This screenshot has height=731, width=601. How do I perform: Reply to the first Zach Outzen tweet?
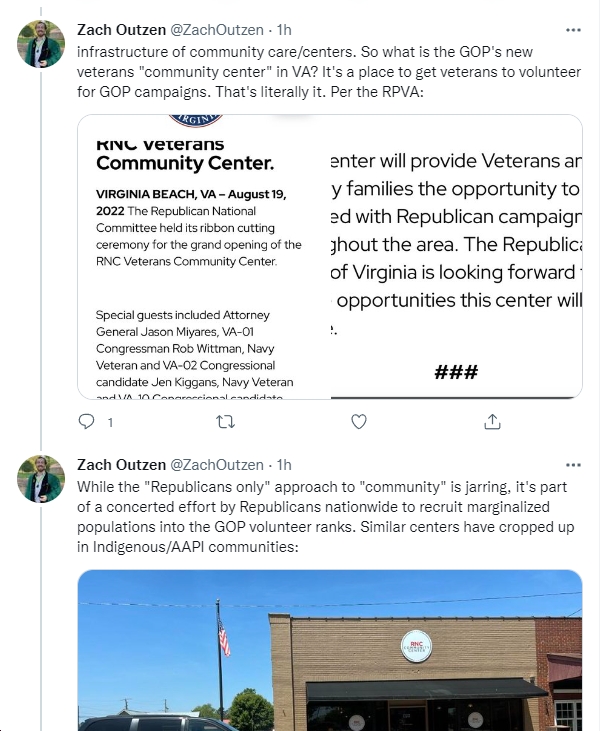86,422
